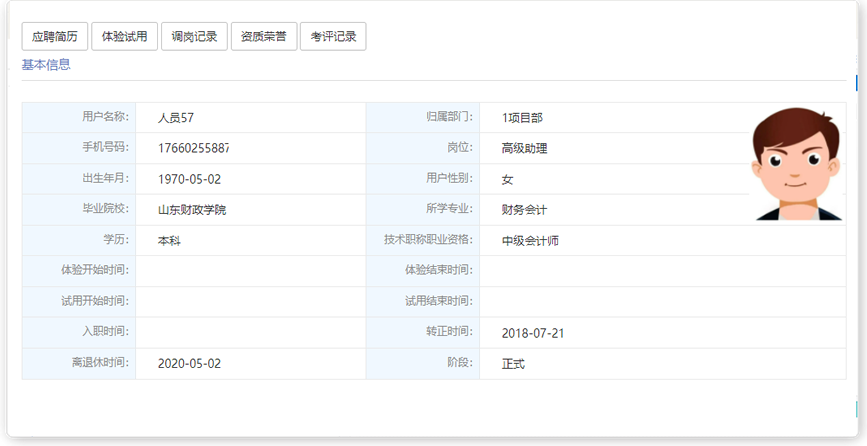Click the education value 本科
Viewport: 867px width, 446px height.
(169, 241)
